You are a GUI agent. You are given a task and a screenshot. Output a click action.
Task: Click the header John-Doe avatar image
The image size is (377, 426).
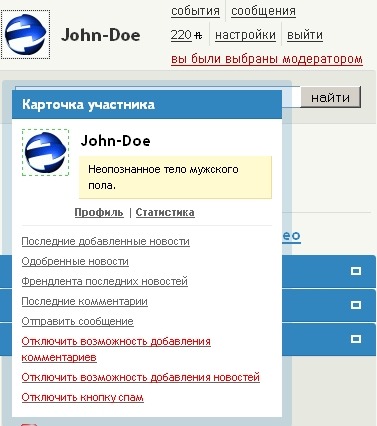click(x=25, y=35)
